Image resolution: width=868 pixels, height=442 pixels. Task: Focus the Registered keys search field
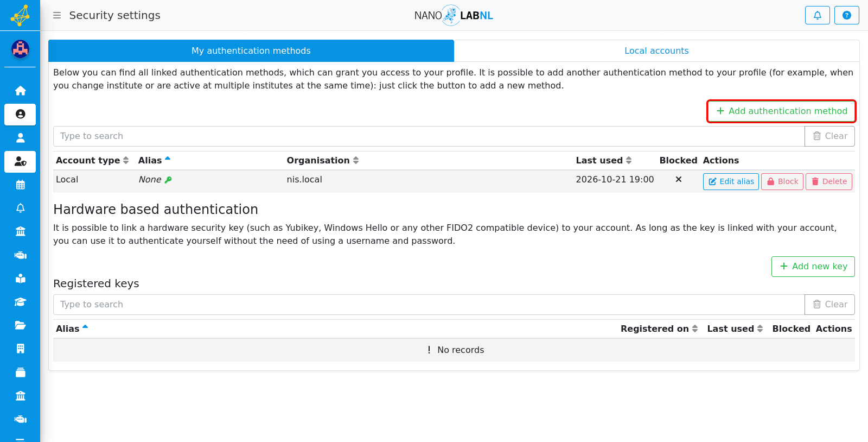coord(429,305)
